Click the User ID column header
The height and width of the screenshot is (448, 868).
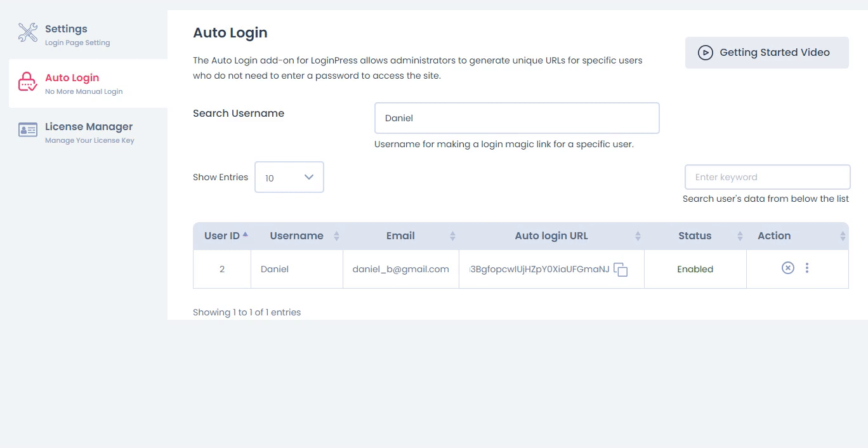coord(222,236)
